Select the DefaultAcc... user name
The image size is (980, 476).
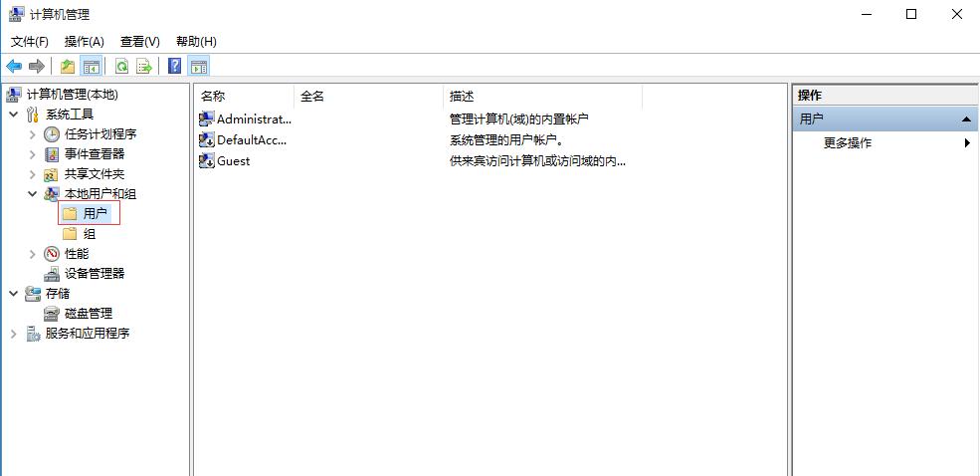252,139
